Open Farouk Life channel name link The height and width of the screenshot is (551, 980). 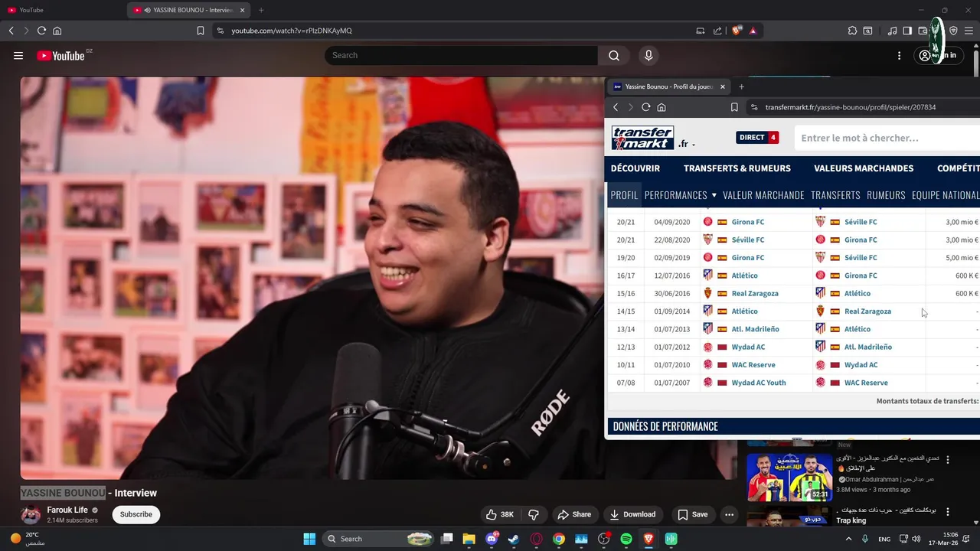coord(67,510)
